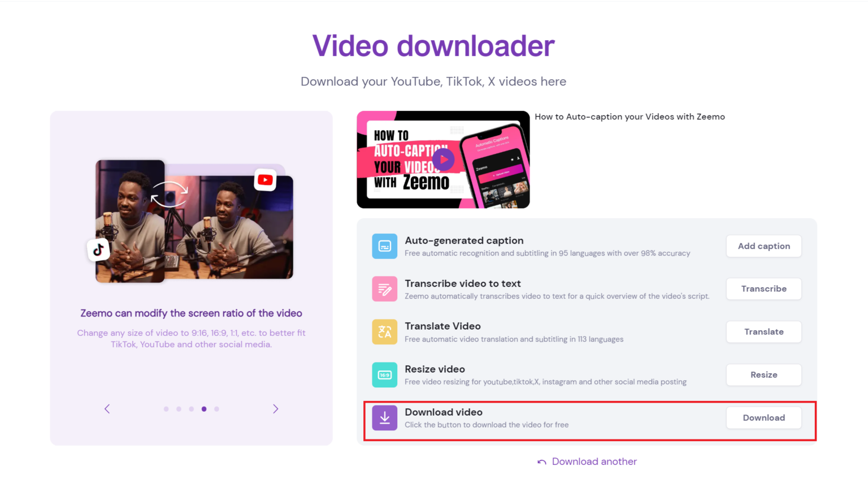Click the Translate button
The image size is (868, 483).
pyautogui.click(x=763, y=331)
